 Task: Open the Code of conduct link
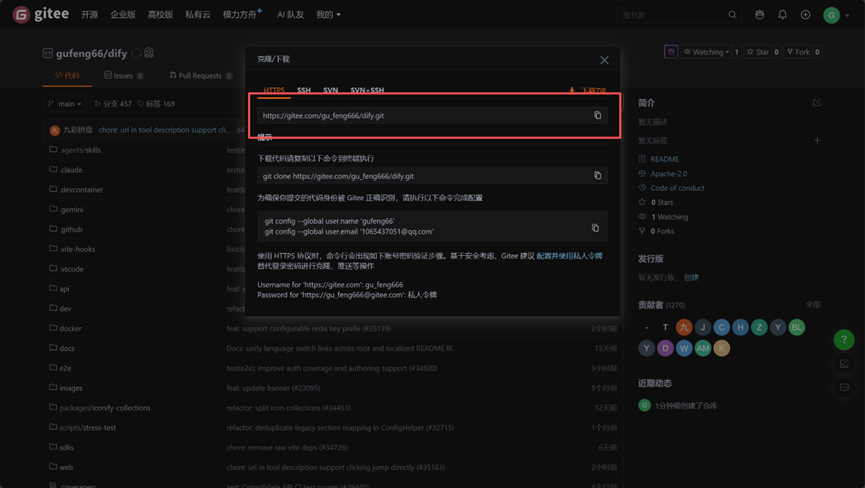tap(677, 188)
